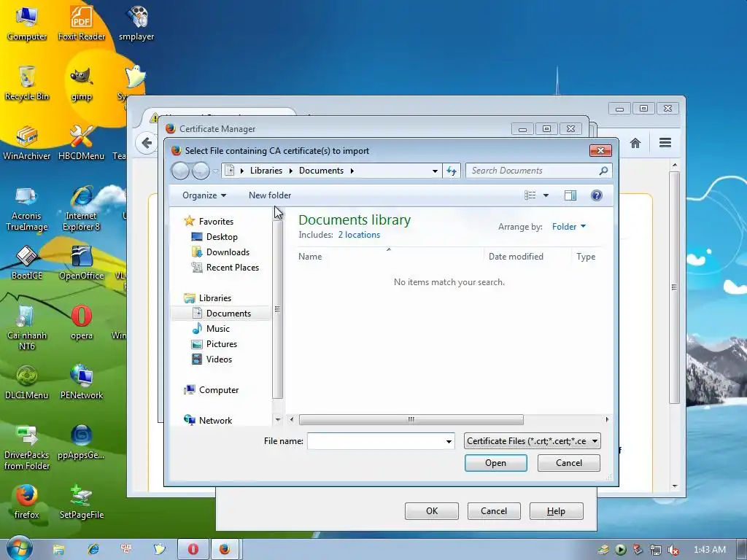
Task: Open the Organize dropdown menu
Action: tap(204, 195)
